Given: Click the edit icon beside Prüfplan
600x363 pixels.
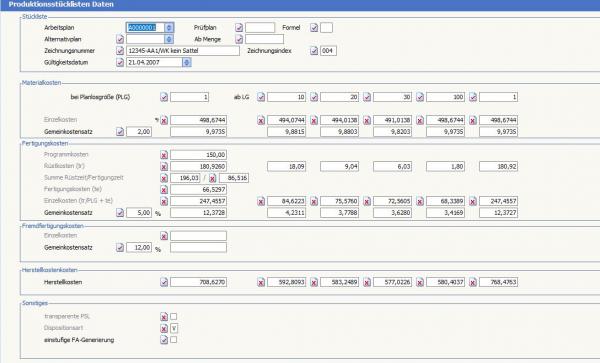Looking at the screenshot, I should coord(239,28).
